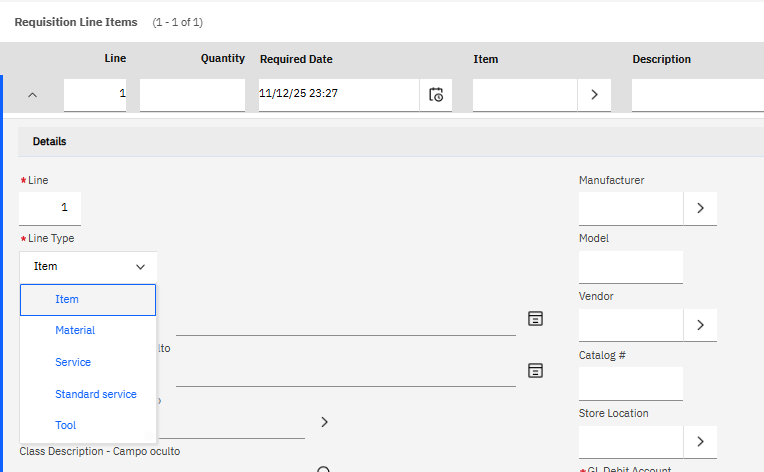Click the Item lookup chevron in row
764x472 pixels.
594,95
